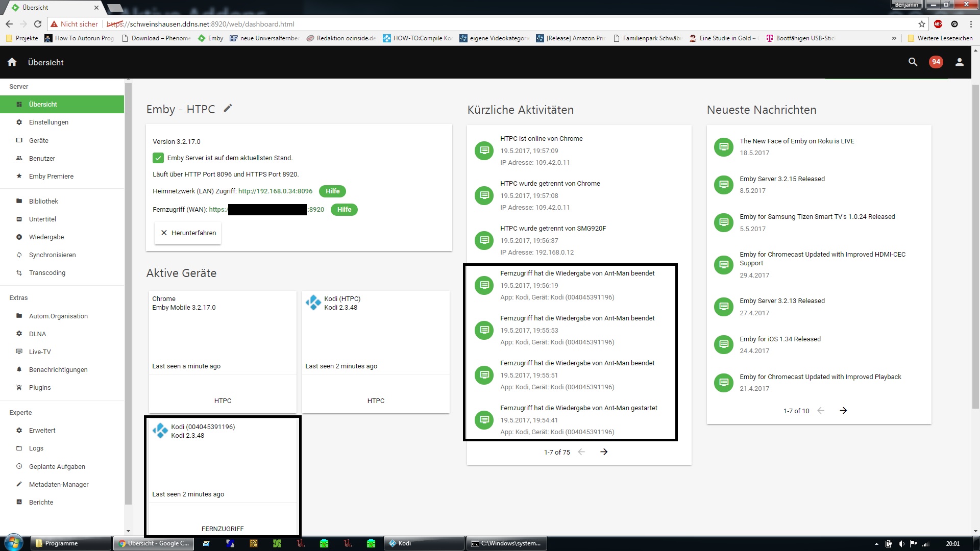Open Live-TV in the sidebar

point(62,352)
